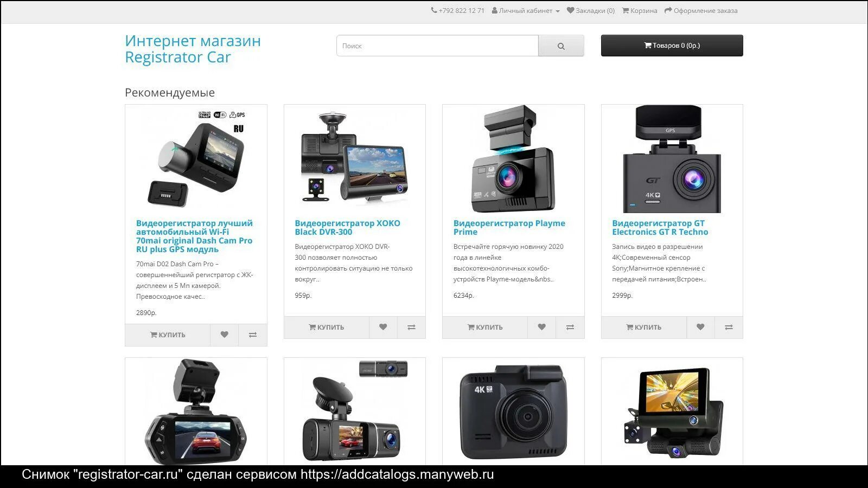
Task: Open the 4K black dashcam image, second row
Action: point(513,412)
